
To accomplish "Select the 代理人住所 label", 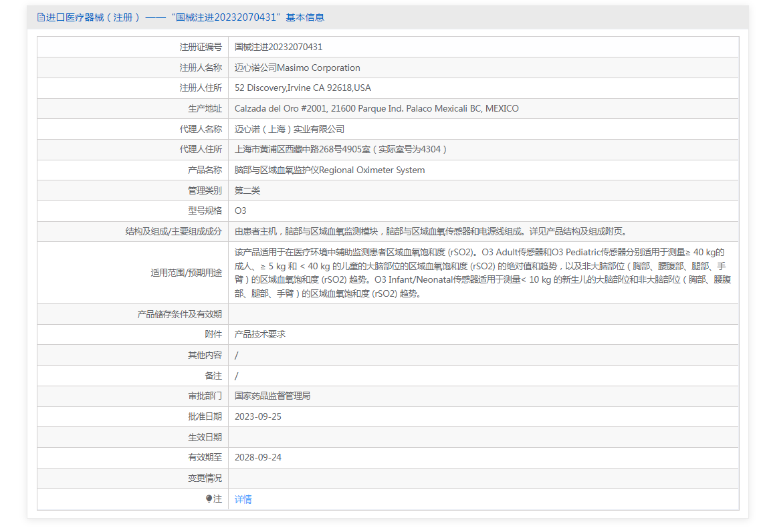I will point(201,149).
